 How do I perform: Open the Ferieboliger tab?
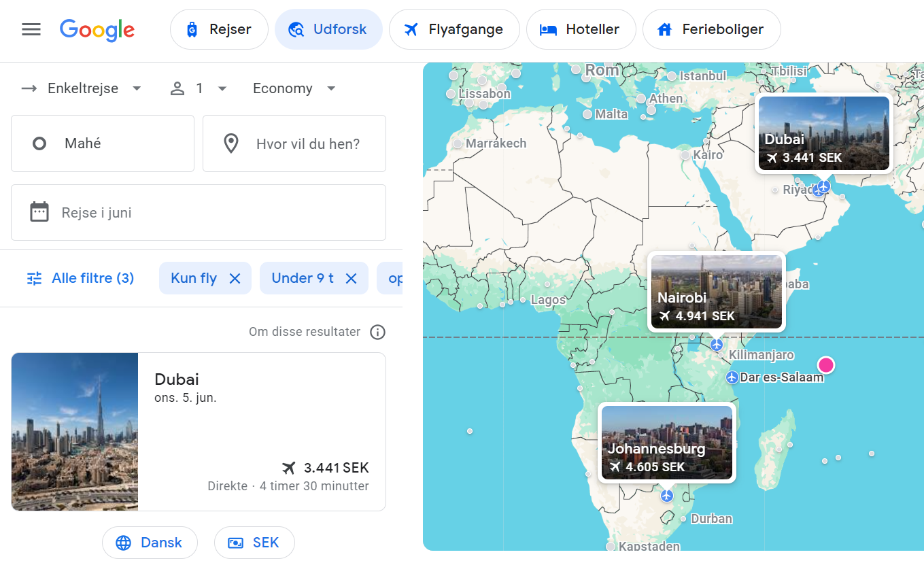[x=711, y=30]
